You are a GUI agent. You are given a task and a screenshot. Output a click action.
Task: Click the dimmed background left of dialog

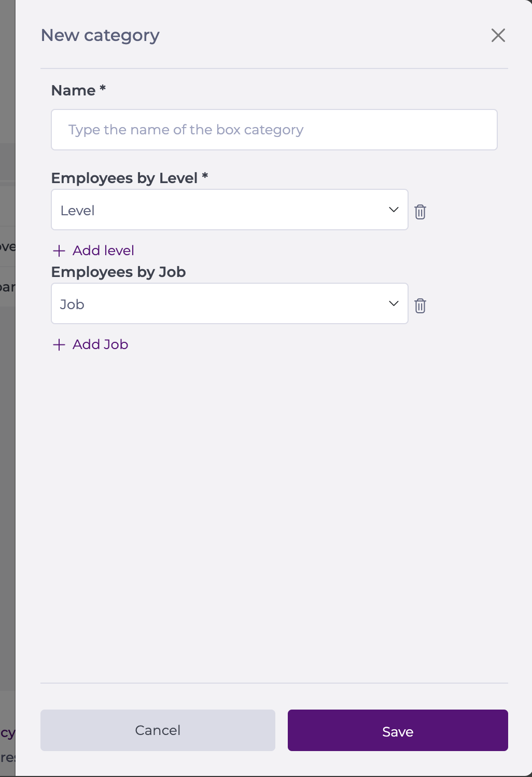[7, 467]
